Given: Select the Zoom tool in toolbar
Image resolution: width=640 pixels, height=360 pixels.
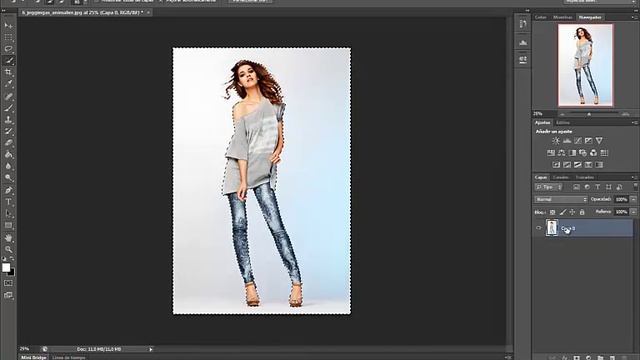Looking at the screenshot, I should tap(8, 249).
